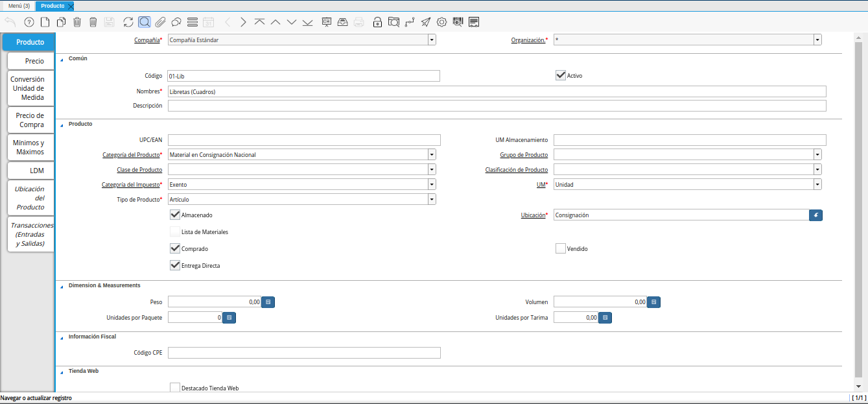Click into the Descripción text field

(497, 106)
